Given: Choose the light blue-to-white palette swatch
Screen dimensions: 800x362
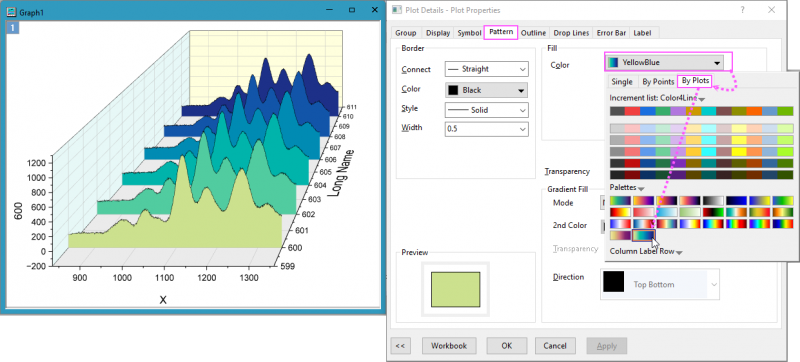Looking at the screenshot, I should [667, 212].
